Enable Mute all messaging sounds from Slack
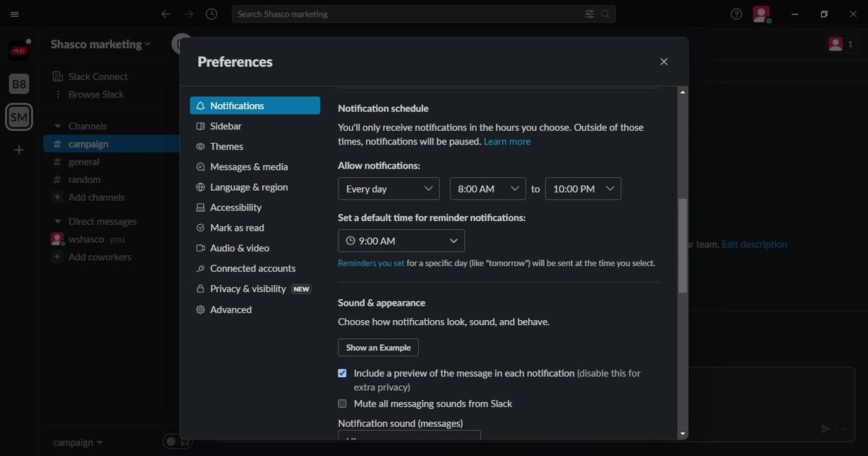Image resolution: width=868 pixels, height=456 pixels. tap(341, 403)
